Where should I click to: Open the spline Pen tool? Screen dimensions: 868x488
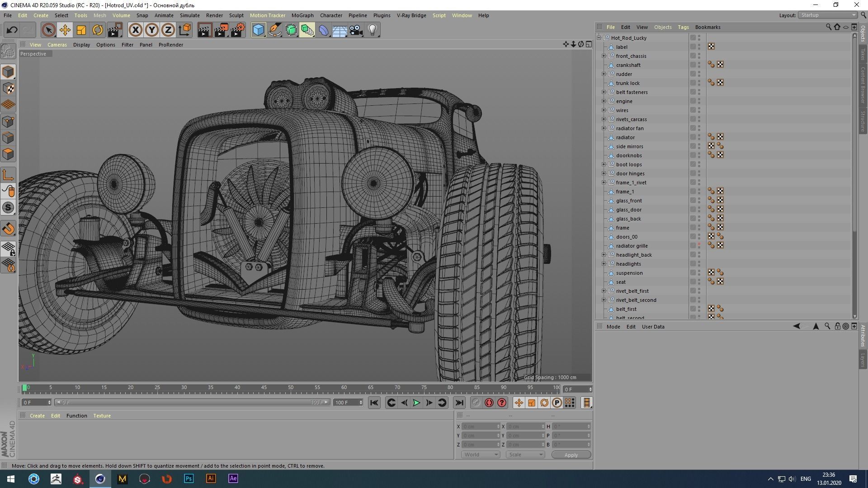click(274, 30)
